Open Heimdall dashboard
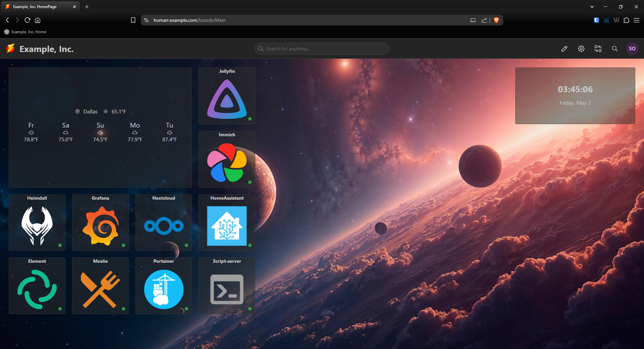This screenshot has height=349, width=644. 37,222
